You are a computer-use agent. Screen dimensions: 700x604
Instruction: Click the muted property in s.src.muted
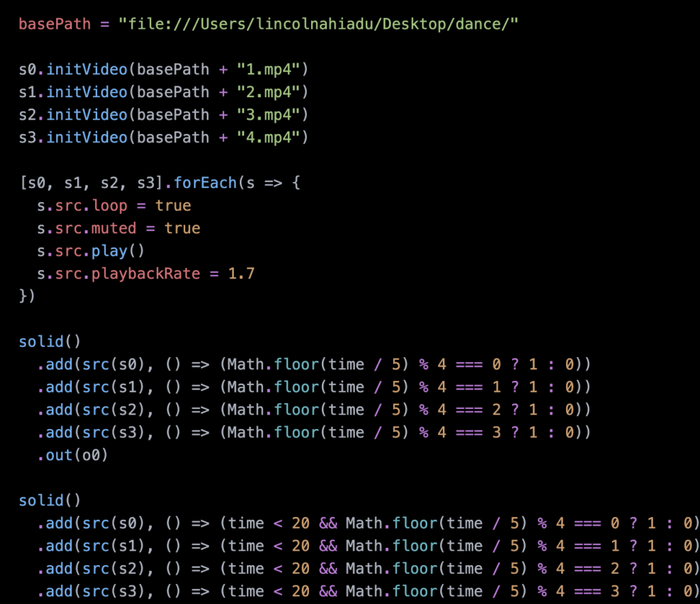(x=113, y=228)
